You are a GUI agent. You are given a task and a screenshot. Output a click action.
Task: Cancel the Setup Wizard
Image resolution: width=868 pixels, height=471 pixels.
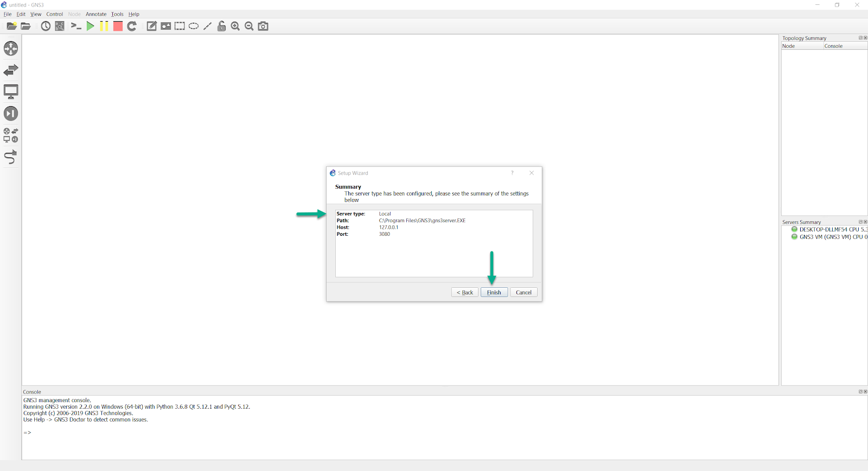524,292
